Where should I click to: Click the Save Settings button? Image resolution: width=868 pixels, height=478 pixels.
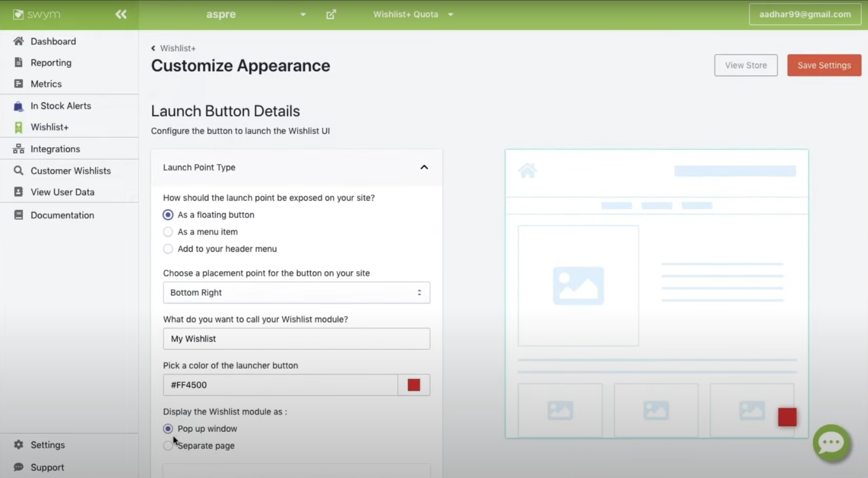[824, 65]
